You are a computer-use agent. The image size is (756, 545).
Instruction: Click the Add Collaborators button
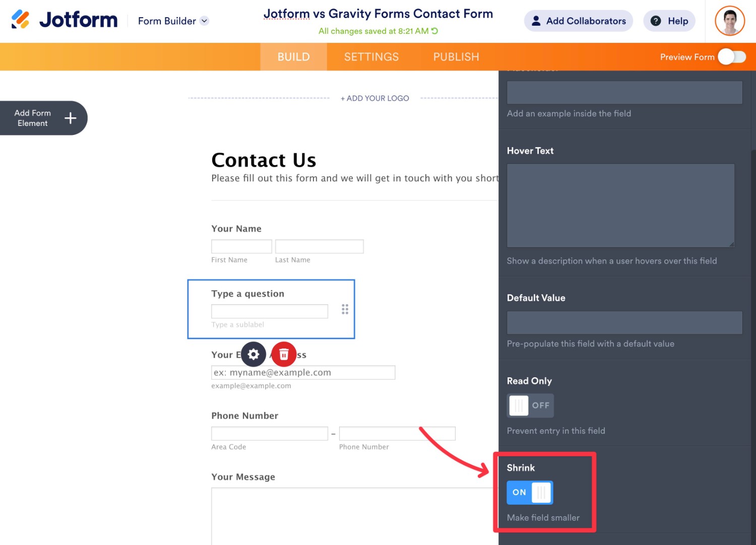[x=579, y=21]
